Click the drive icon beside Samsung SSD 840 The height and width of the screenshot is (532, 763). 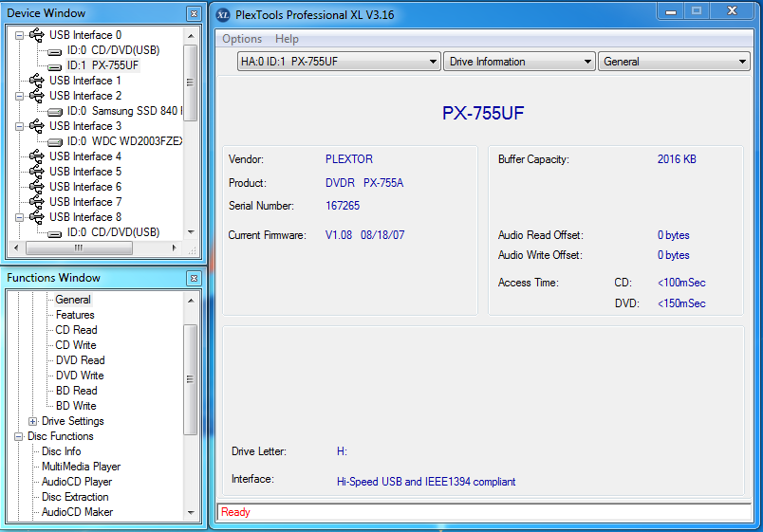(x=55, y=112)
